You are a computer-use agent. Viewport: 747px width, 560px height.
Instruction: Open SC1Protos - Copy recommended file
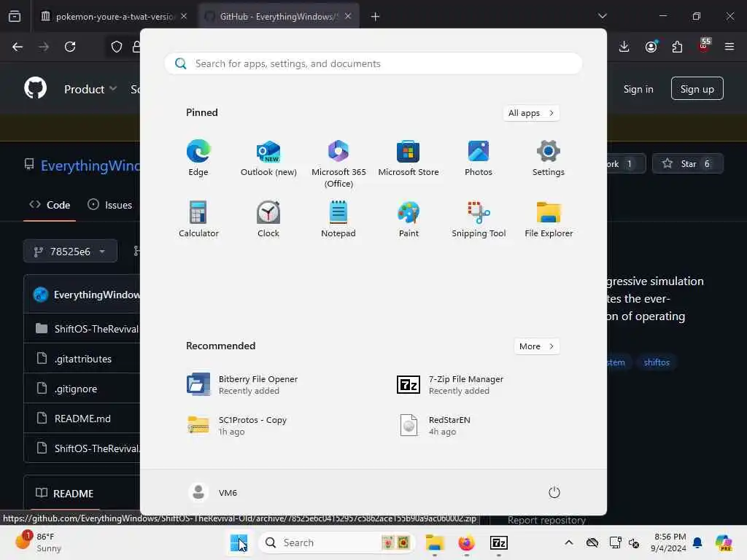(x=237, y=426)
